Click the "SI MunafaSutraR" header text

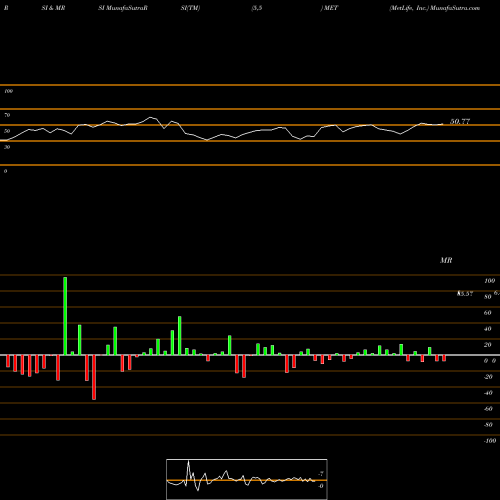pyautogui.click(x=123, y=8)
